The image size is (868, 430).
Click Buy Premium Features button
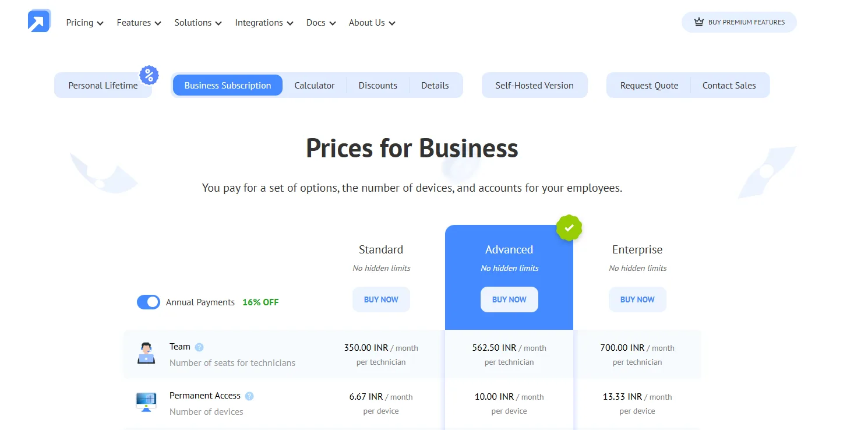click(x=739, y=22)
